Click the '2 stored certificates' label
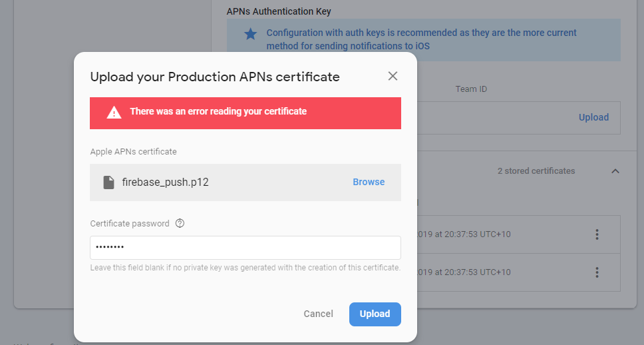 pos(536,171)
